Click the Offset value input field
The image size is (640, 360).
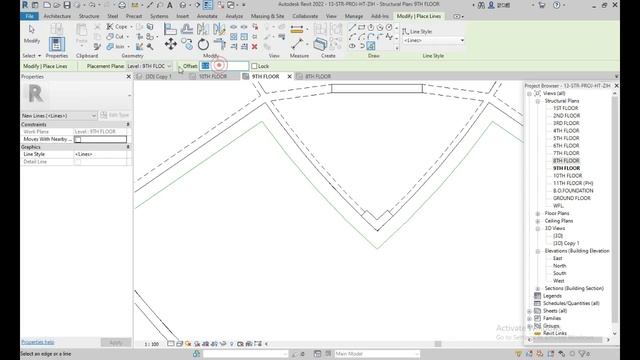[224, 66]
